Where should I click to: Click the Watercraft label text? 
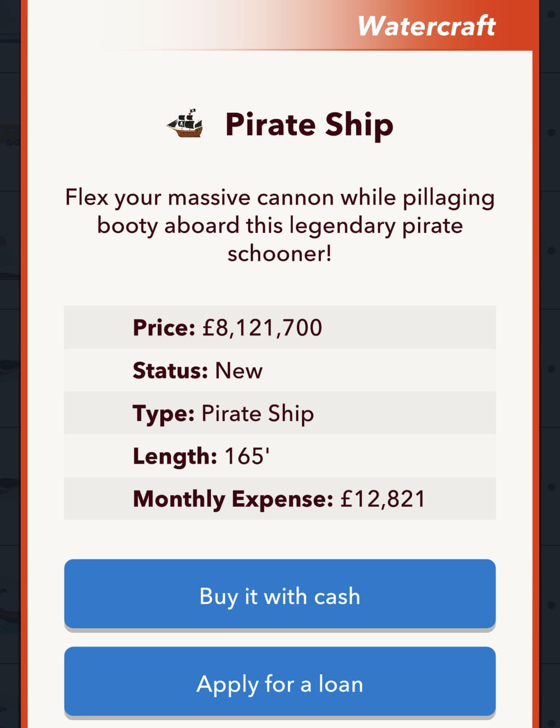427,25
